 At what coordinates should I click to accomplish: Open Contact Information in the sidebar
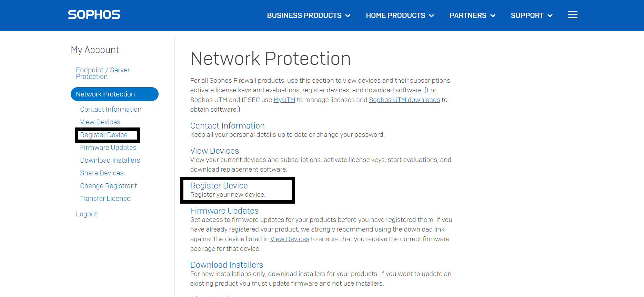click(x=111, y=109)
